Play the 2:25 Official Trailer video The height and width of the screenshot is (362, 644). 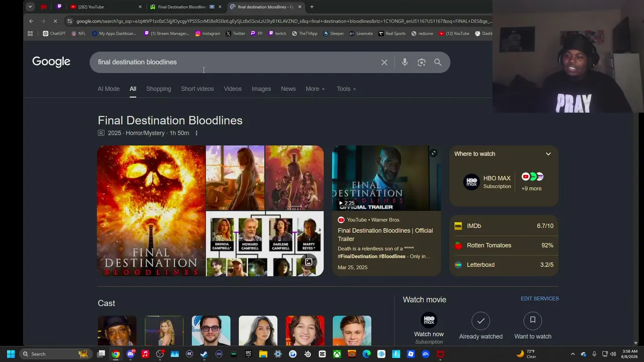(386, 178)
